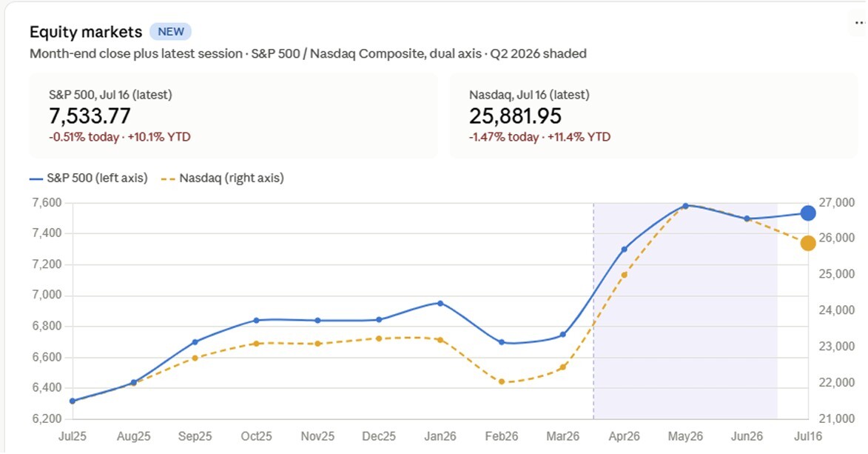868x454 pixels.
Task: Click the Nasdaq Feb26 data point
Action: 502,381
